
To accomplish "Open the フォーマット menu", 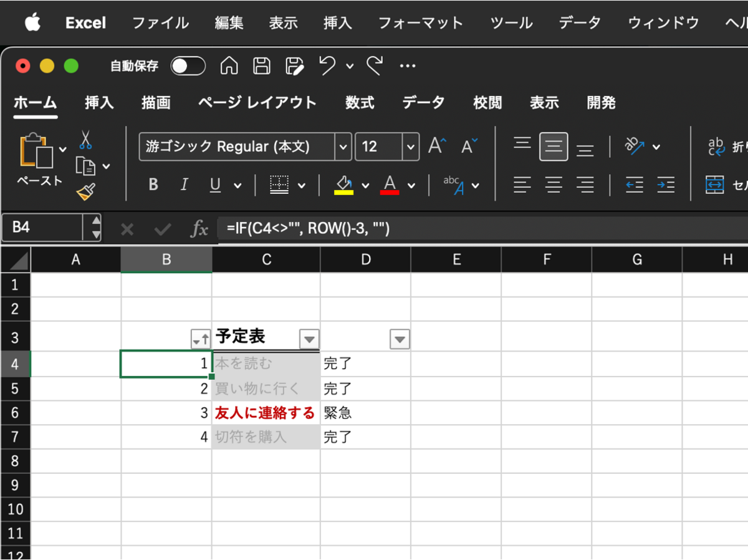I will [421, 23].
